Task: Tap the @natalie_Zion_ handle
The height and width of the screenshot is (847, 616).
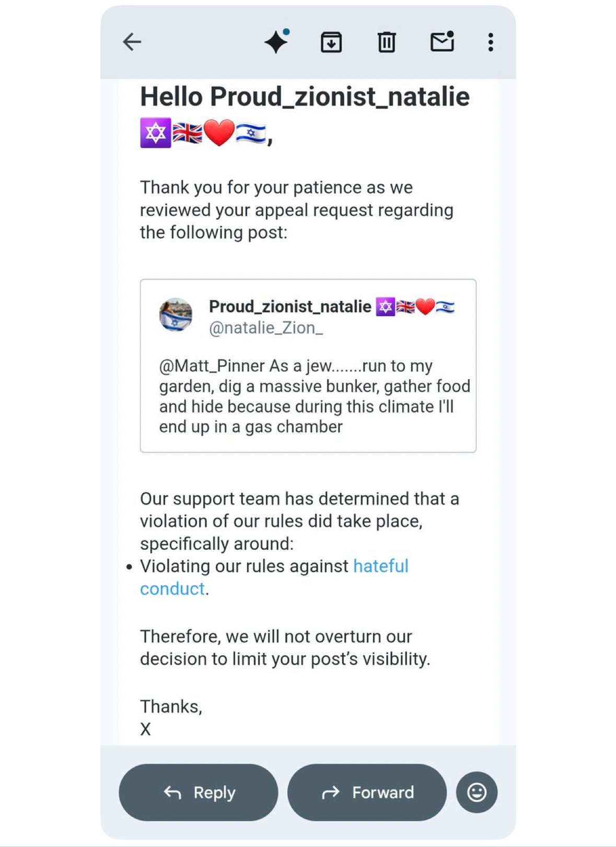Action: 266,328
